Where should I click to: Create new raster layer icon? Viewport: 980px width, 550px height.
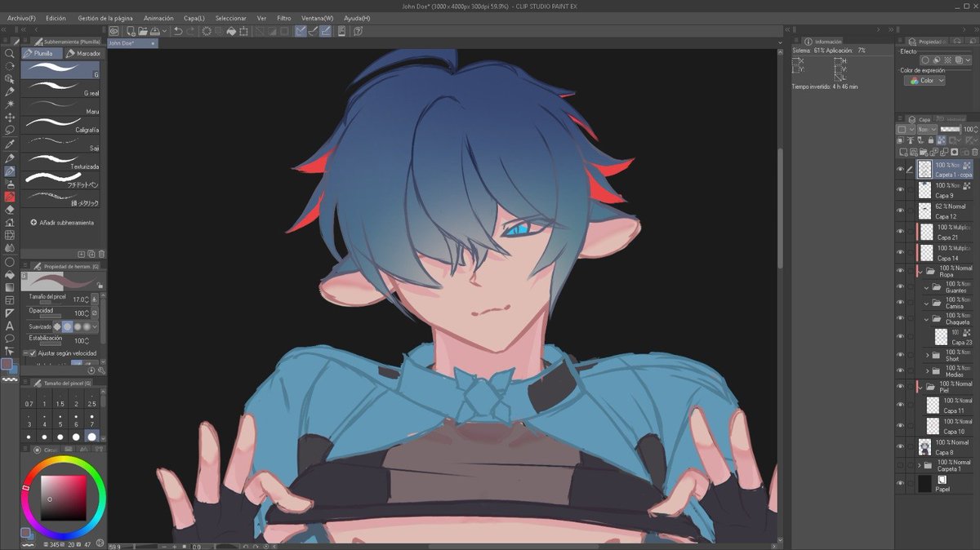[903, 153]
